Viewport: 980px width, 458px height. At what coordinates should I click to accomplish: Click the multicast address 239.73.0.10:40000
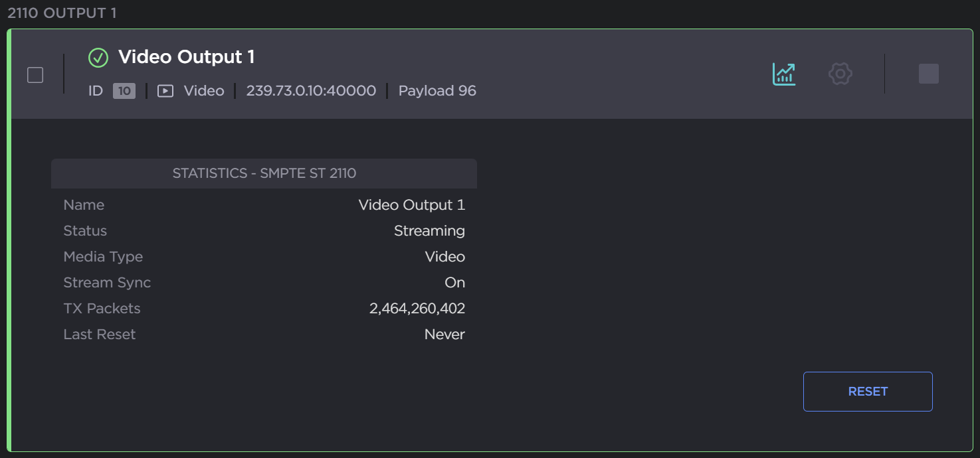coord(311,91)
